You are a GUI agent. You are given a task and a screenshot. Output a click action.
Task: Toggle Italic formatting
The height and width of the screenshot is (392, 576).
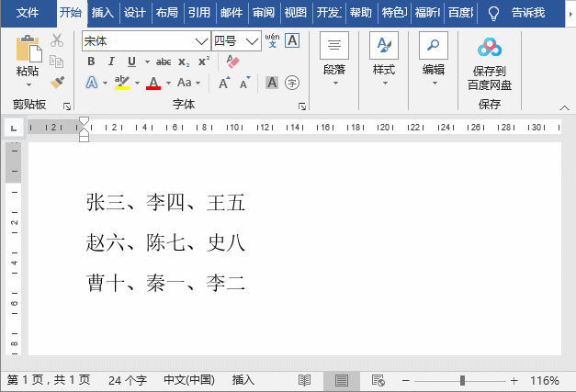111,62
